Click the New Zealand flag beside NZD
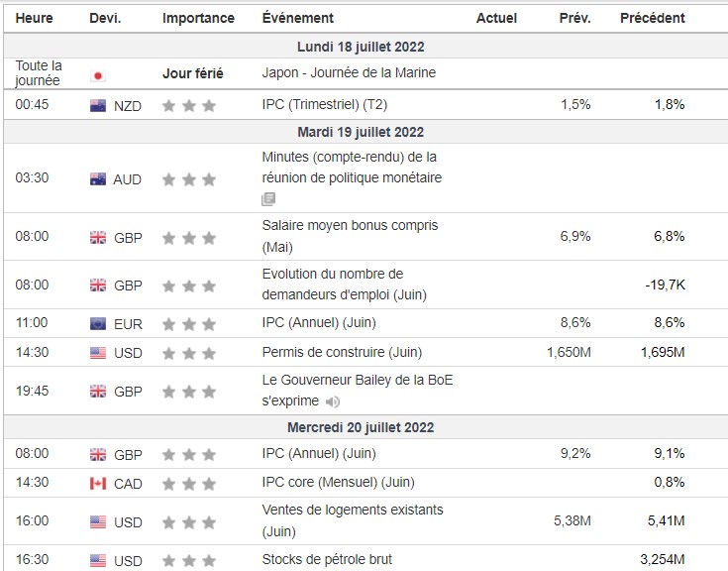The height and width of the screenshot is (571, 728). coord(97,105)
